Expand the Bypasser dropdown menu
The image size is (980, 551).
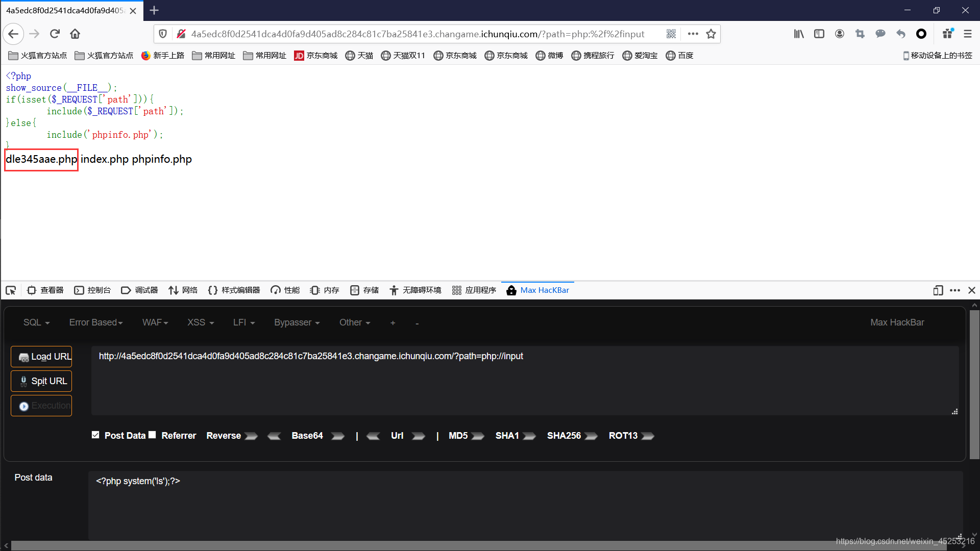(297, 322)
